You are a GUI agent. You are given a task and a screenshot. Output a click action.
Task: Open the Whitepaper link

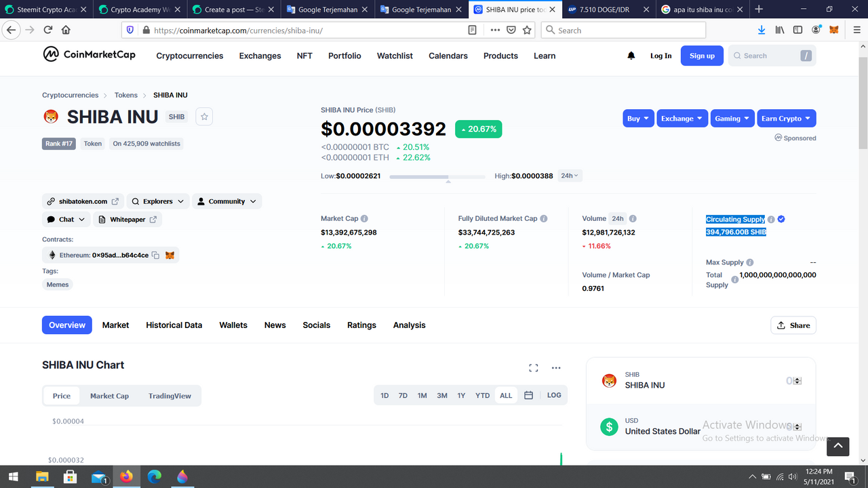[127, 220]
